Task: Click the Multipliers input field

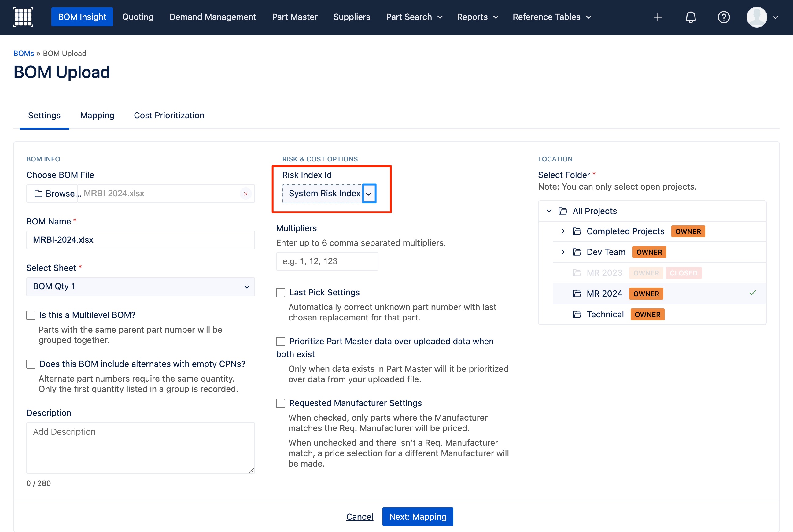Action: pos(327,262)
